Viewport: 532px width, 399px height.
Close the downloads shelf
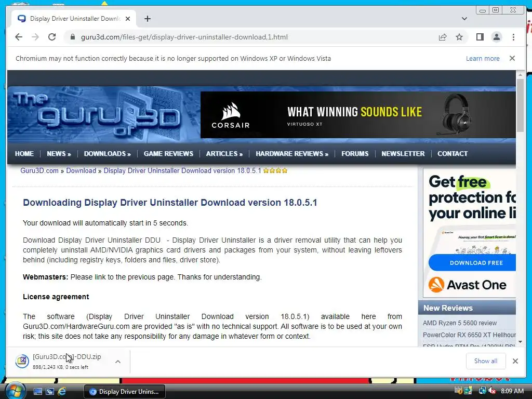[515, 361]
